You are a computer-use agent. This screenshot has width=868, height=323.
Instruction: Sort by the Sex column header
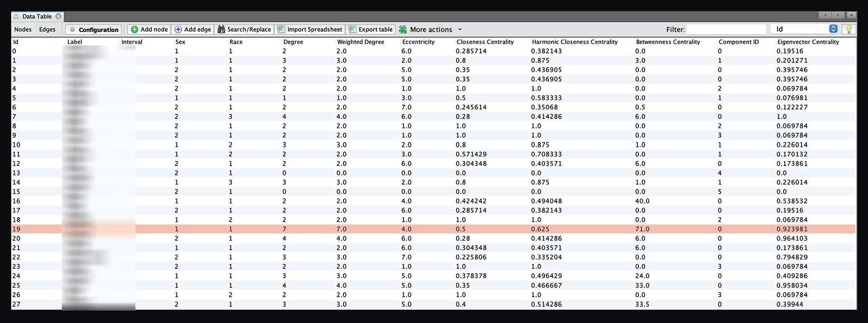199,42
